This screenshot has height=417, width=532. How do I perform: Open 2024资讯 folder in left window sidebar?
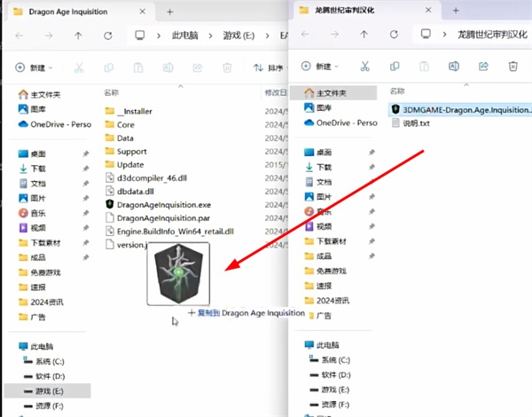[x=41, y=302]
